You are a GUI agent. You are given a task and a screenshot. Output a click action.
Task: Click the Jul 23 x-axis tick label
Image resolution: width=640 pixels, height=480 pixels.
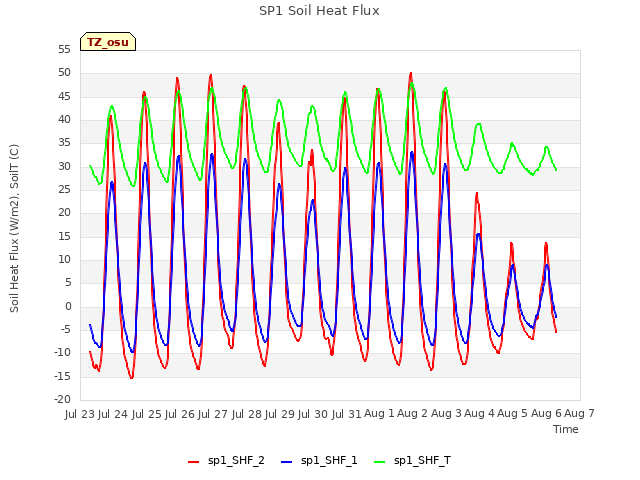(80, 414)
